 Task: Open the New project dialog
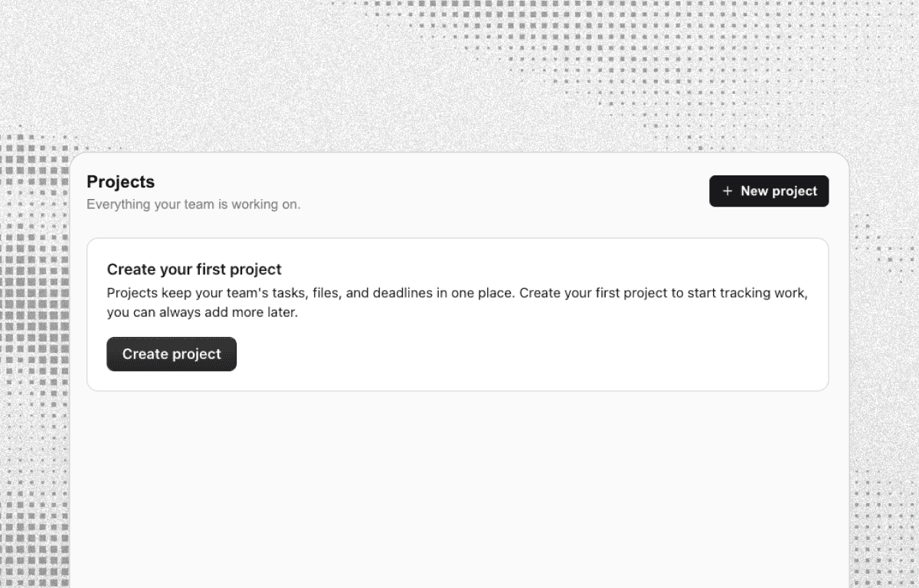769,191
